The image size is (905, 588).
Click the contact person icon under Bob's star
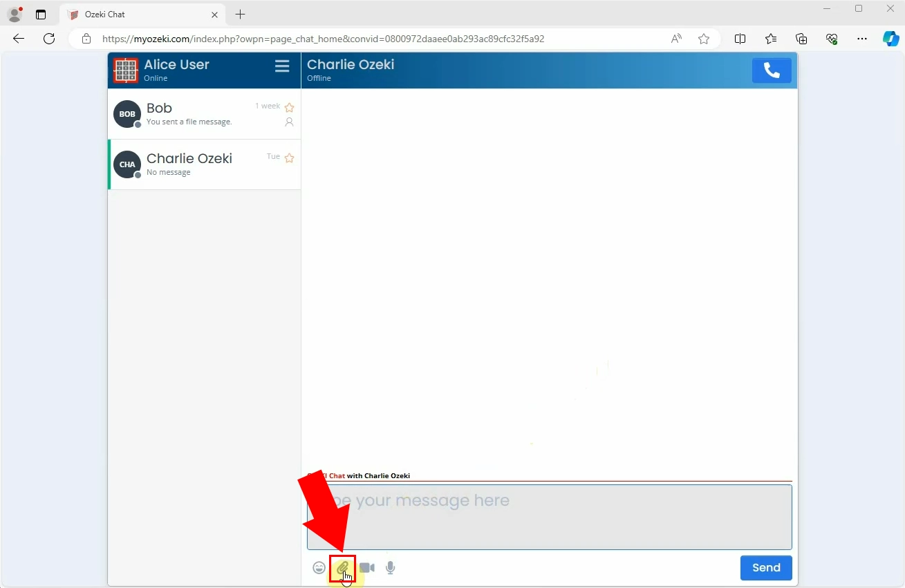(x=290, y=122)
